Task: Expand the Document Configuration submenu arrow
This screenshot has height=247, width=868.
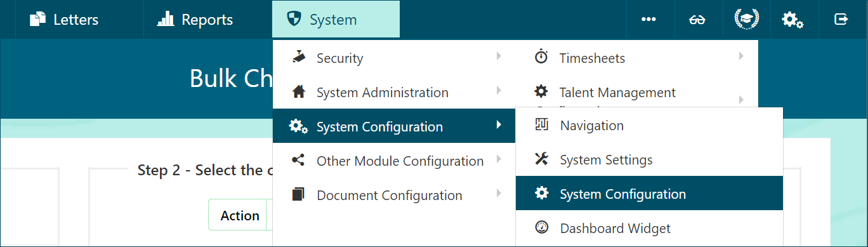Action: [499, 194]
